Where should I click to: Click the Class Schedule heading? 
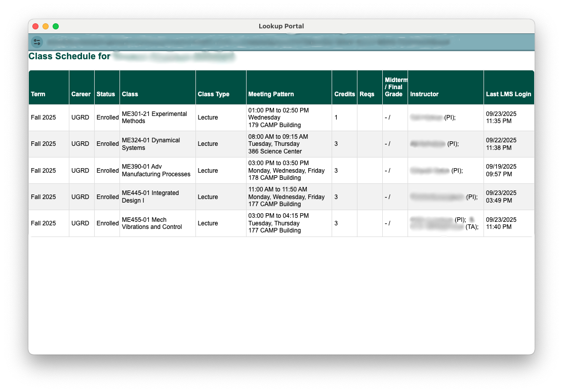click(x=69, y=56)
